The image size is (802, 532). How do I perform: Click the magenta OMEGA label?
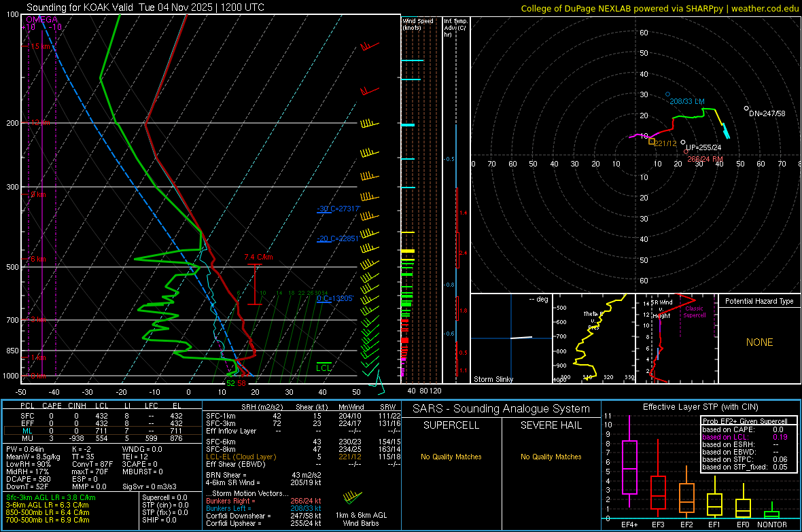(41, 20)
